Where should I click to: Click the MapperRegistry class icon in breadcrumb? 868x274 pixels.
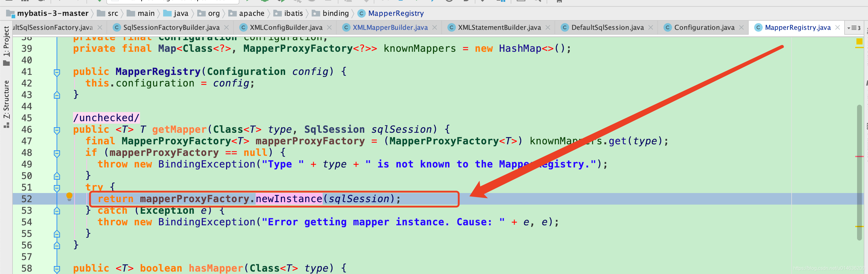[361, 13]
